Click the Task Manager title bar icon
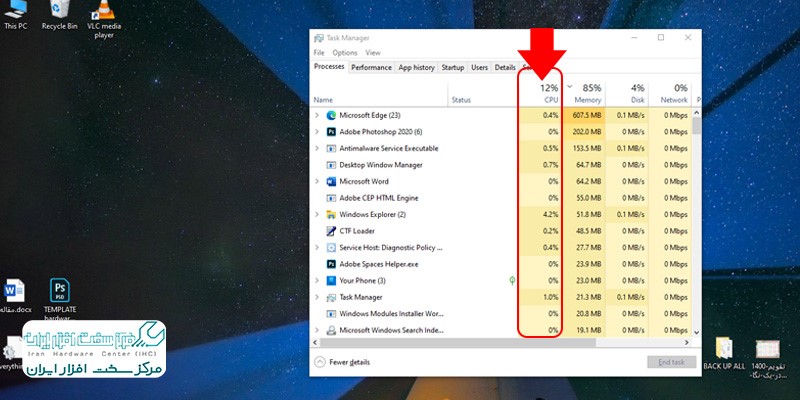800x400 pixels. 319,38
